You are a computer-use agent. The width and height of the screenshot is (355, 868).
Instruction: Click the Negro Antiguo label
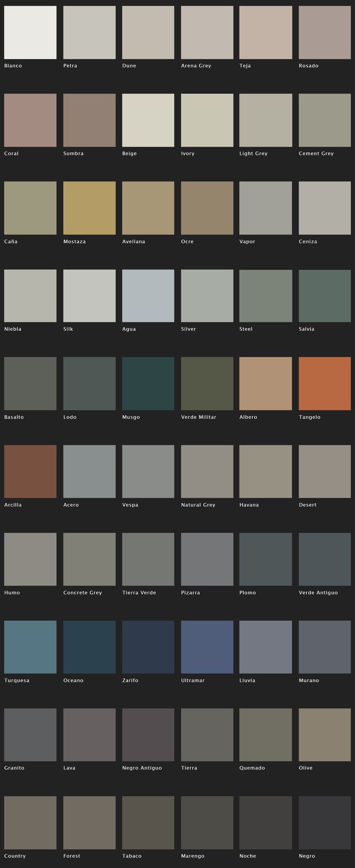coord(142,768)
